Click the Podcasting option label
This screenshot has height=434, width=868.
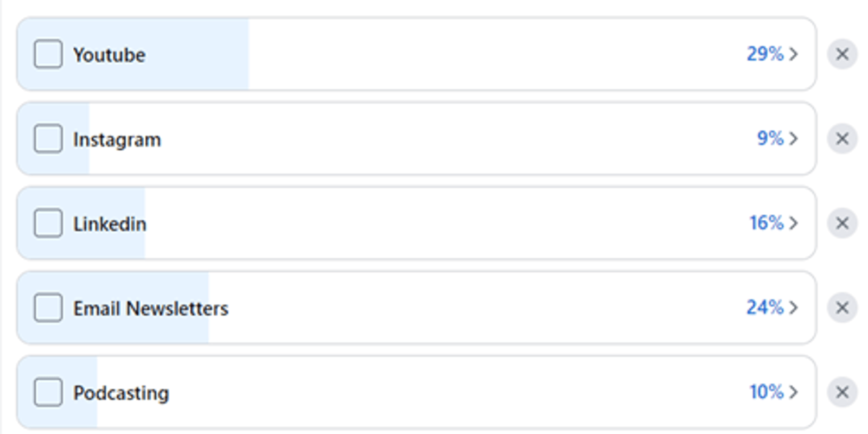pyautogui.click(x=121, y=393)
